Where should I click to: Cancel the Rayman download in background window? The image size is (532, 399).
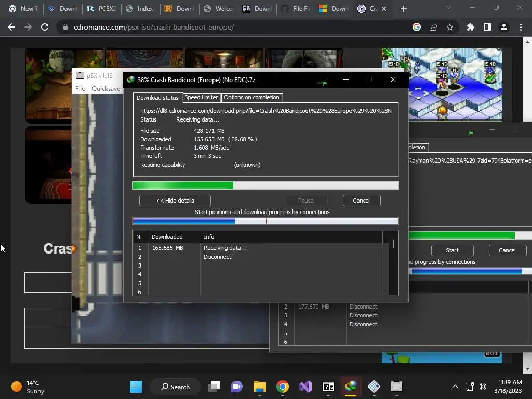click(507, 250)
